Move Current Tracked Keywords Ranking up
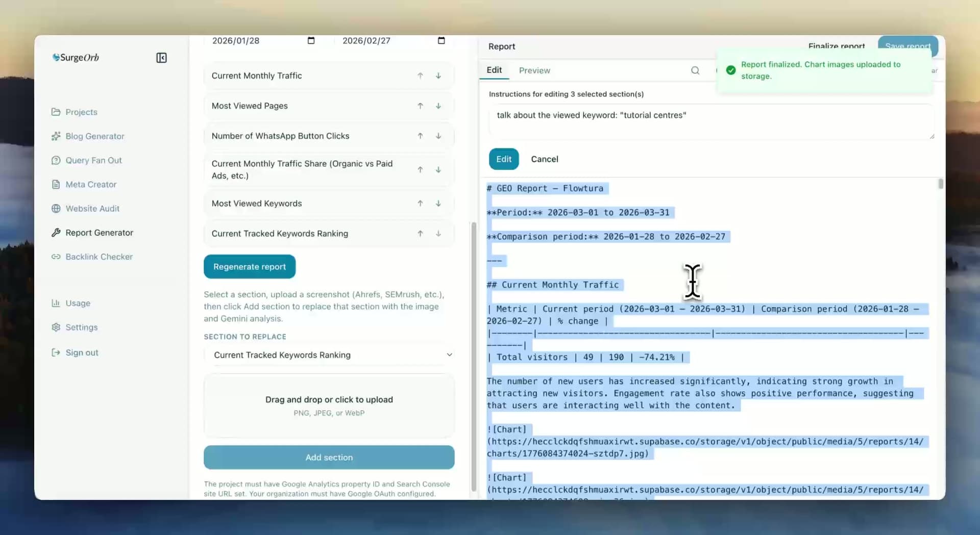 coord(420,234)
